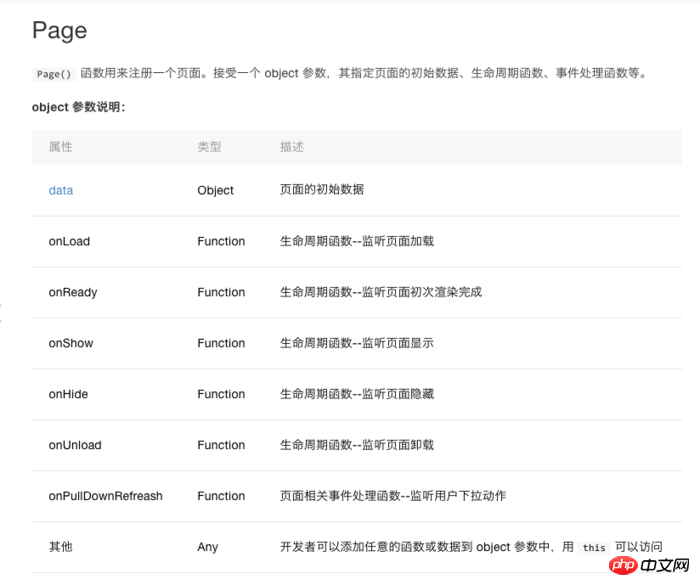Screen dimensions: 700x585
Task: Click the onPullDownRefresh property name
Action: (x=105, y=496)
